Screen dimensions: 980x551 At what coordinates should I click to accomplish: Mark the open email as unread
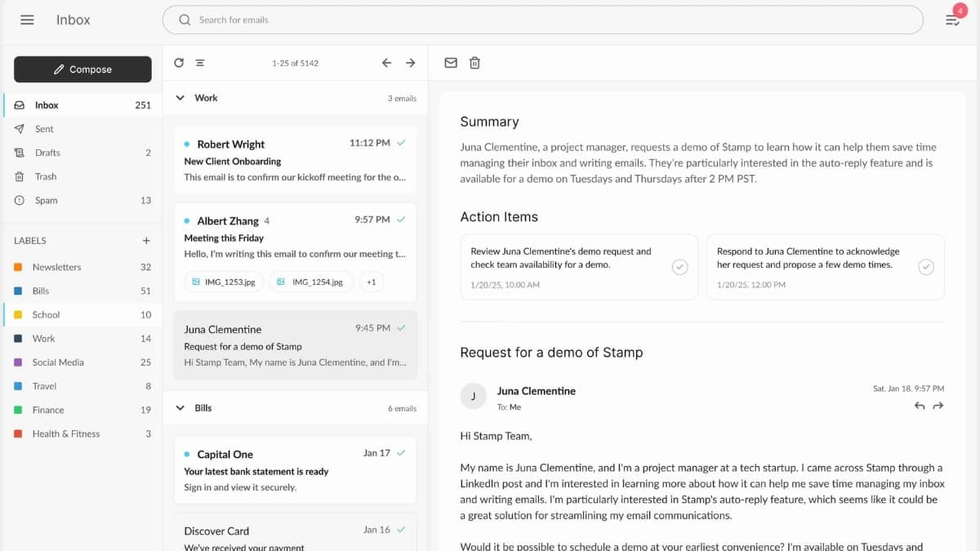coord(451,63)
